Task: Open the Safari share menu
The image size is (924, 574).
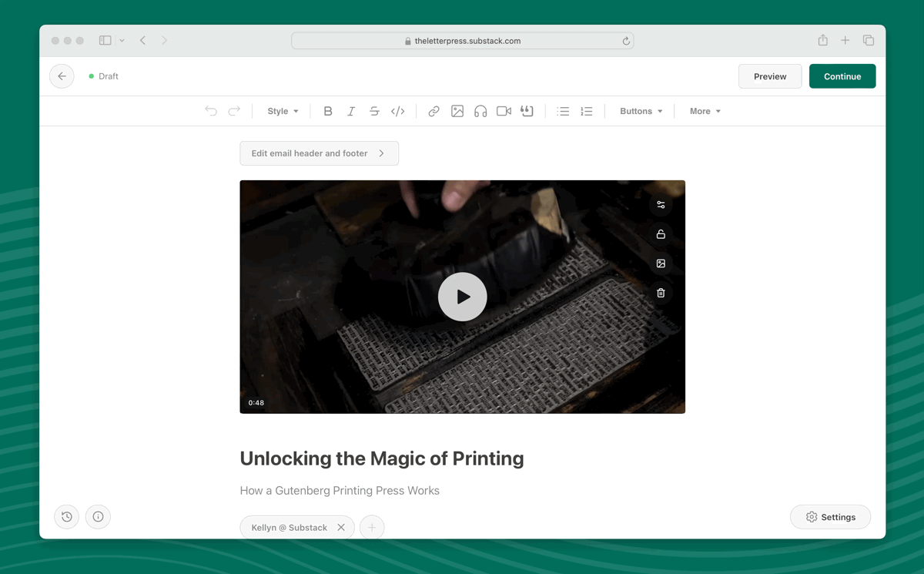Action: pyautogui.click(x=823, y=40)
